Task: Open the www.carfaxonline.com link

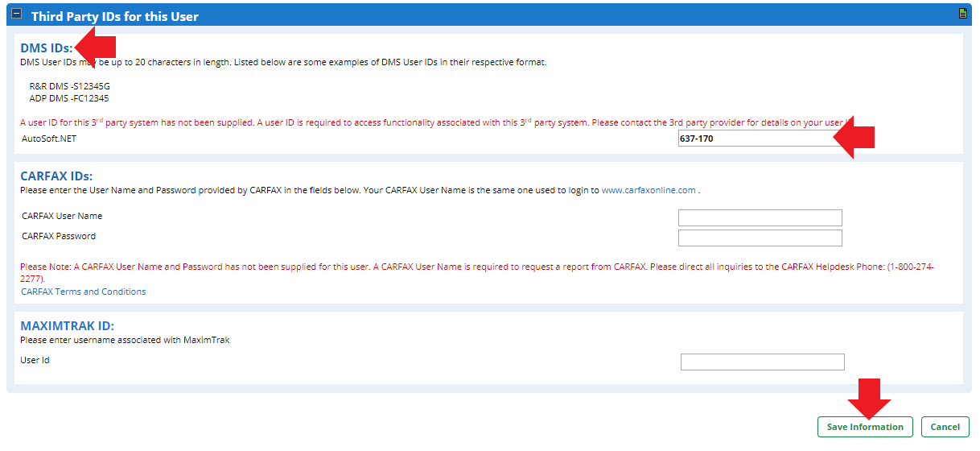Action: click(649, 191)
